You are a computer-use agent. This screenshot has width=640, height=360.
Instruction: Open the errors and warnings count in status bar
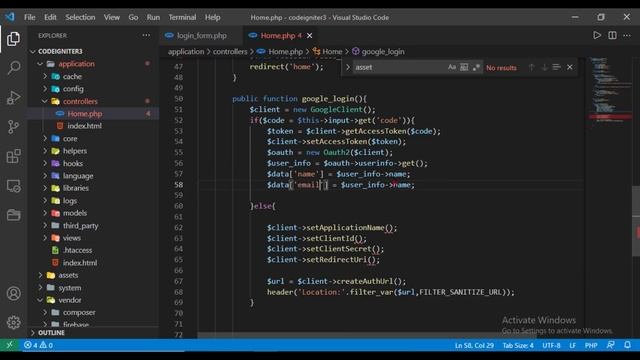coord(38,345)
